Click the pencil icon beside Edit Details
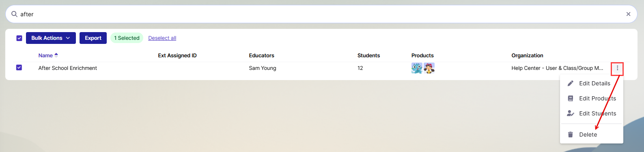Viewport: 644px width, 152px height. tap(570, 83)
